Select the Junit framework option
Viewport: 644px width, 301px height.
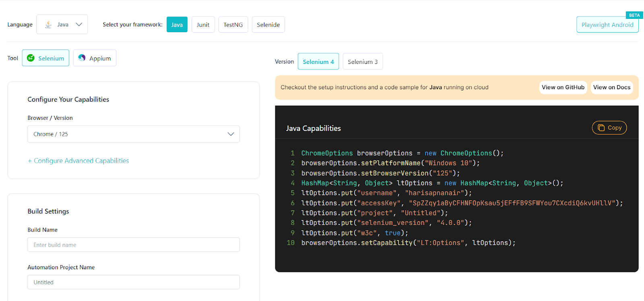click(203, 25)
